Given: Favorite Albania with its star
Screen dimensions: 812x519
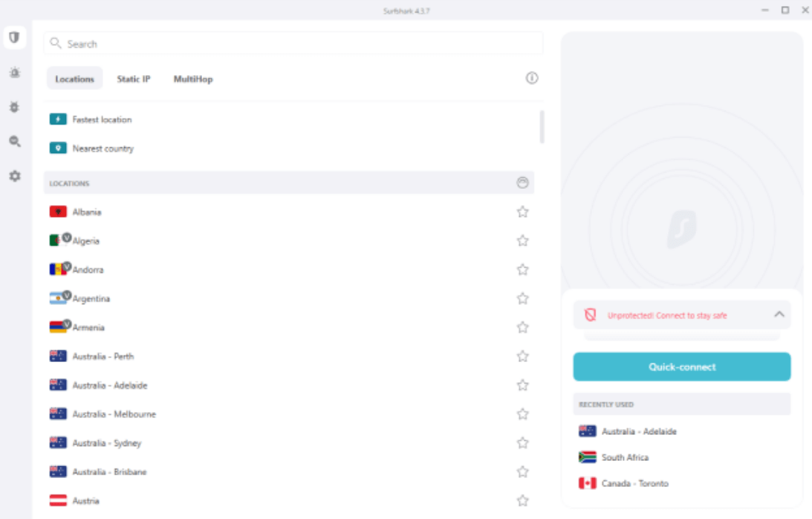Looking at the screenshot, I should [522, 211].
